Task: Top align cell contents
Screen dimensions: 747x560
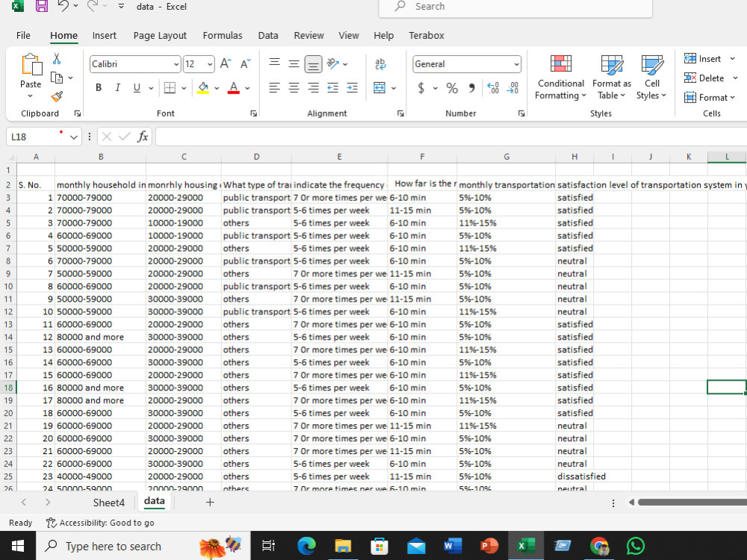Action: click(274, 63)
